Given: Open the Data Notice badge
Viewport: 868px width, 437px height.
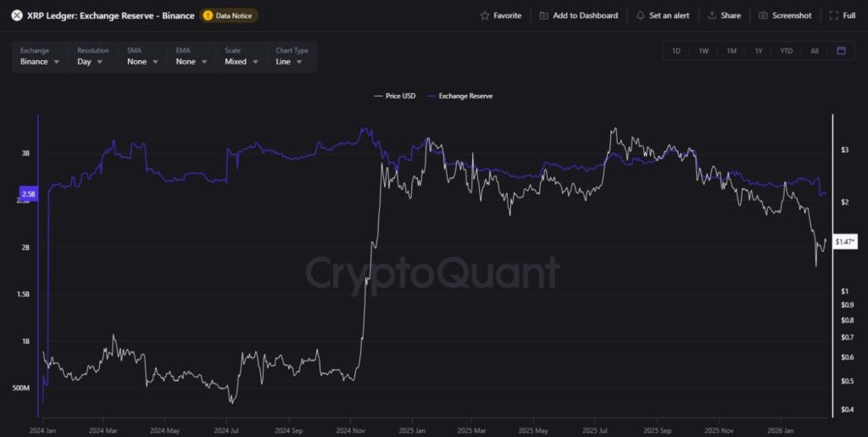Looking at the screenshot, I should coord(229,15).
